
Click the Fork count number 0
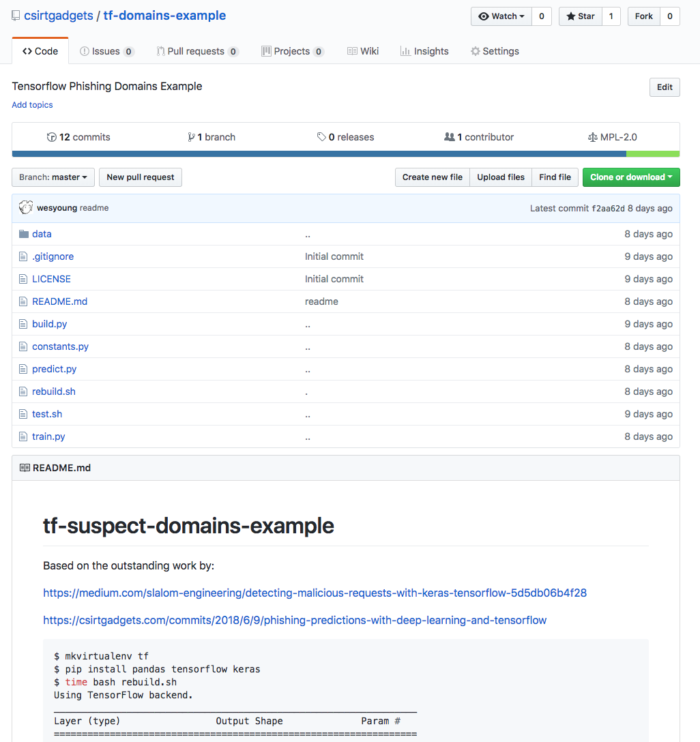tap(670, 16)
